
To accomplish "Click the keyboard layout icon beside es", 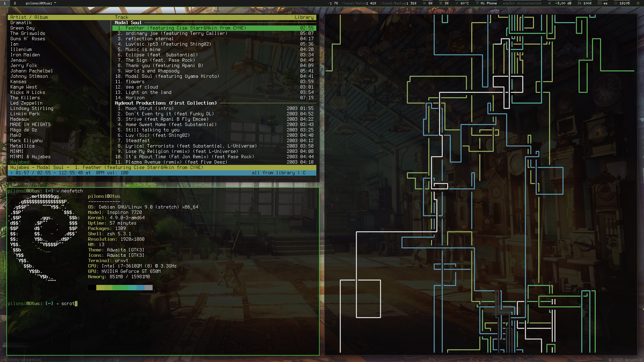I will (x=599, y=3).
